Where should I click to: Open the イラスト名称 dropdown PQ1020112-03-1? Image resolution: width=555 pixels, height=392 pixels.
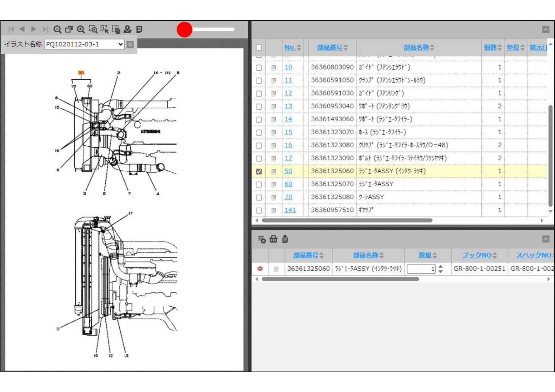(x=84, y=44)
